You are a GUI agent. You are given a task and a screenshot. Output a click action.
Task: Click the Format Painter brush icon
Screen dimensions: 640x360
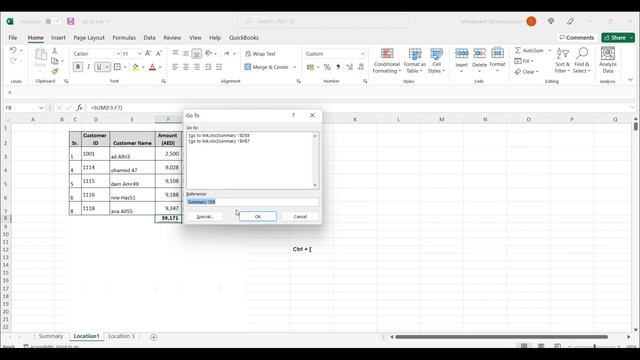click(x=55, y=71)
